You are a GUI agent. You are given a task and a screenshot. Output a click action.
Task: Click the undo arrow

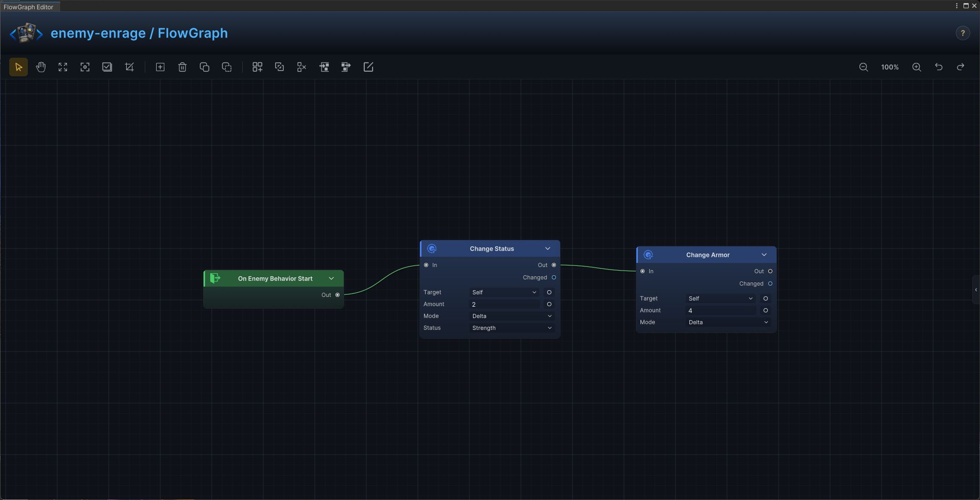(x=939, y=67)
